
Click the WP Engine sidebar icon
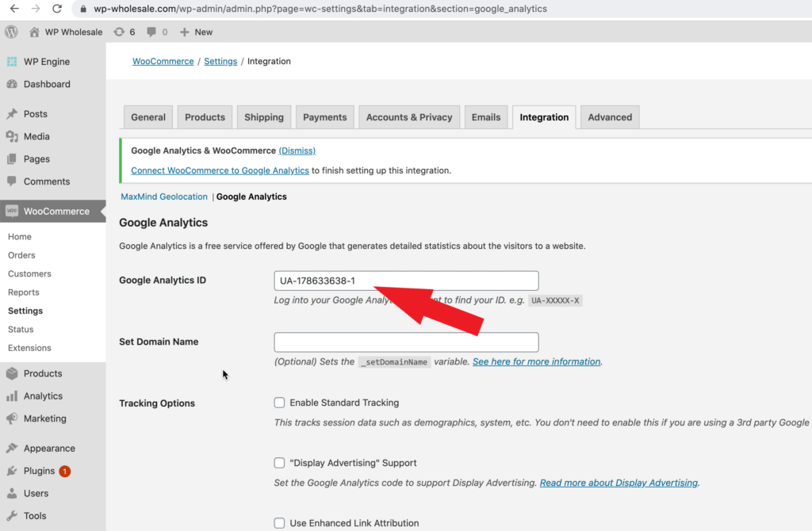click(12, 62)
